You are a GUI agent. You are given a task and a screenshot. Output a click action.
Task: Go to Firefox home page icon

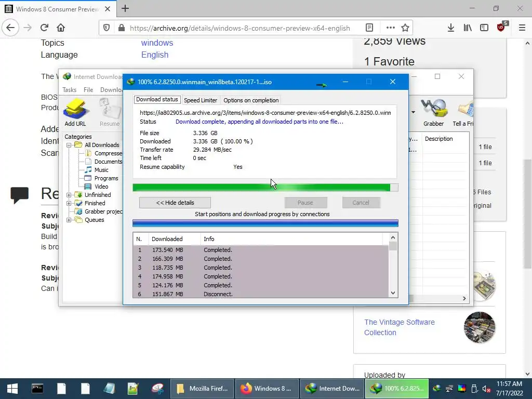coord(61,28)
